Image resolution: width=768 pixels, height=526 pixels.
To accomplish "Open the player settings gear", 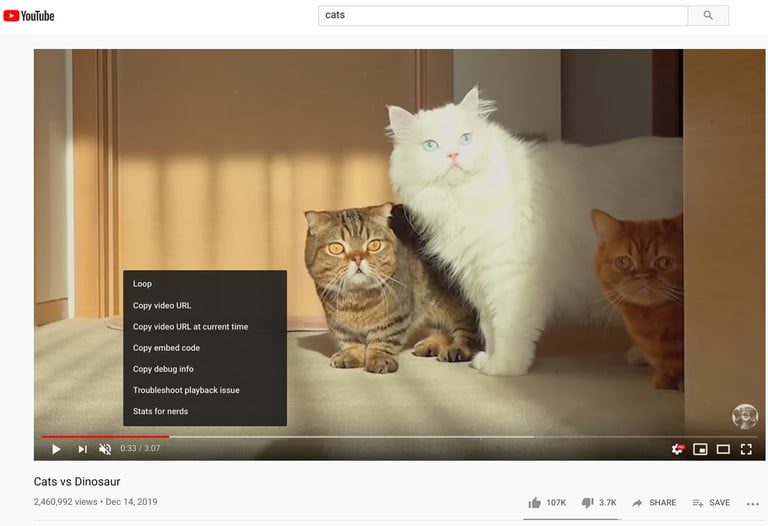I will (677, 449).
